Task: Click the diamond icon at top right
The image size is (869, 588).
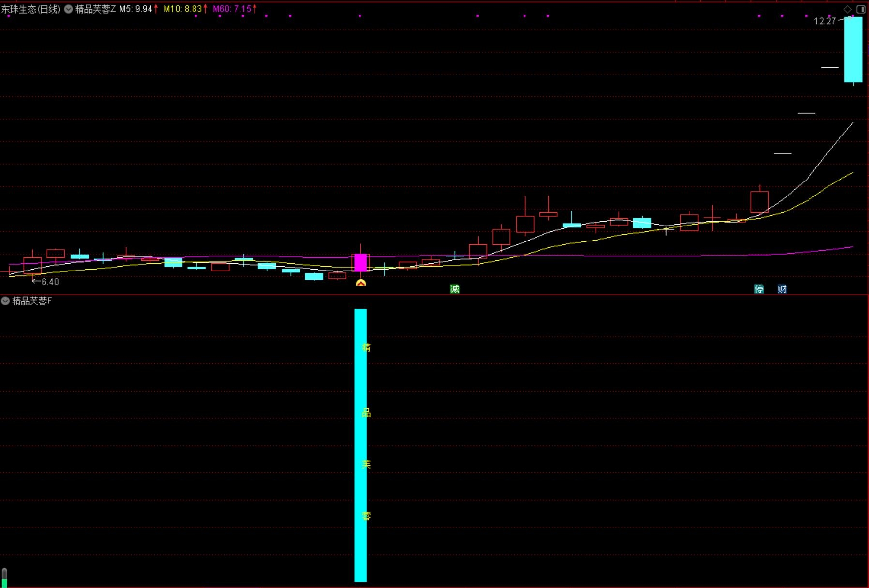Action: click(x=848, y=9)
